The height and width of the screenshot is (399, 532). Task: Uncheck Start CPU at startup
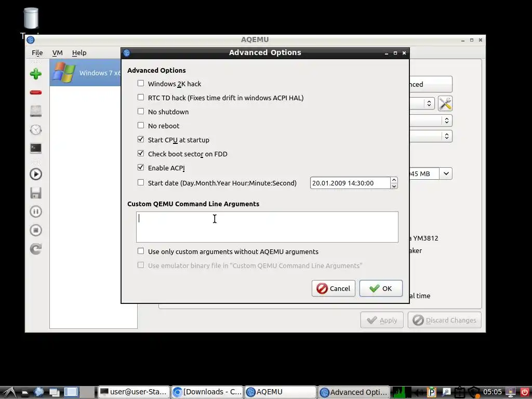[x=141, y=139]
